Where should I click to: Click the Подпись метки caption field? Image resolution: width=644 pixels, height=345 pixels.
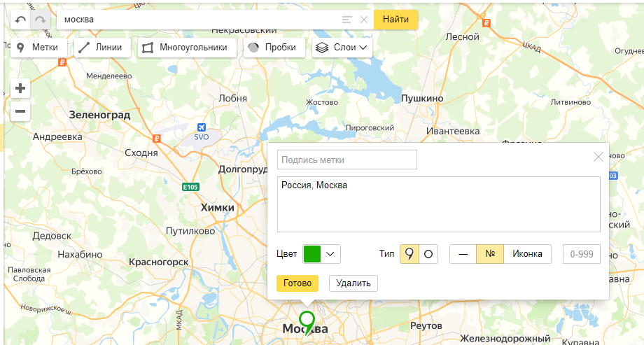point(347,160)
